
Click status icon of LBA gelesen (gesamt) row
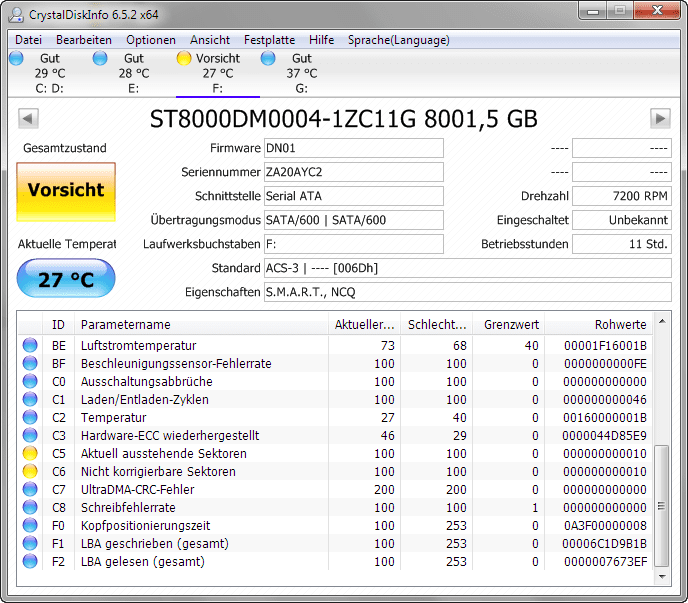[x=30, y=561]
